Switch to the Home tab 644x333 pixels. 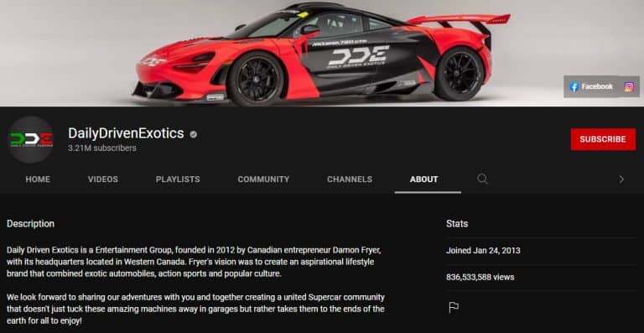[x=38, y=179]
